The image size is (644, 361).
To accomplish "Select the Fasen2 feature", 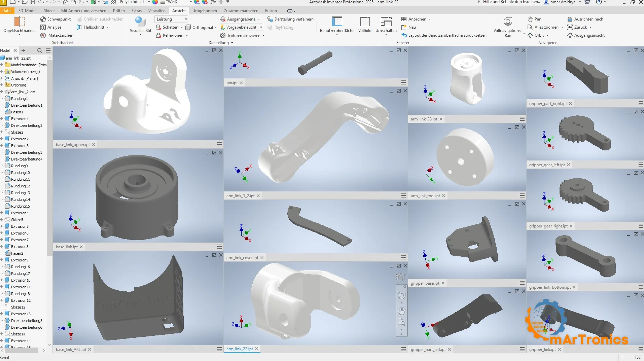I will [17, 253].
